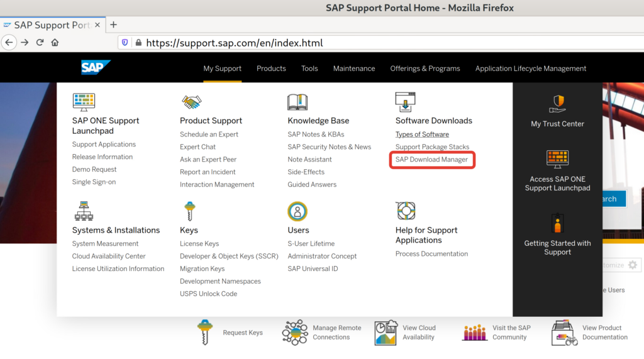This screenshot has height=359, width=644.
Task: Click the Users section person icon
Action: [x=297, y=211]
